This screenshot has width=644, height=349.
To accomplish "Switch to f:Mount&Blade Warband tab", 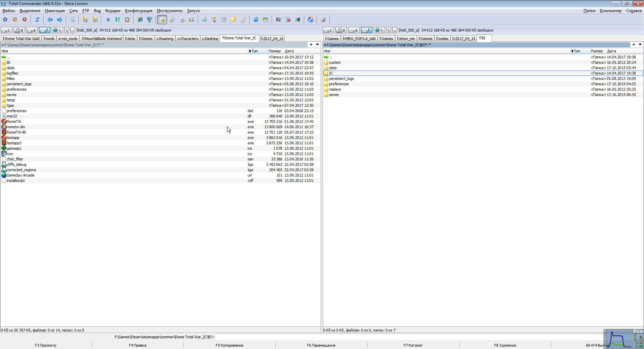I will click(102, 39).
